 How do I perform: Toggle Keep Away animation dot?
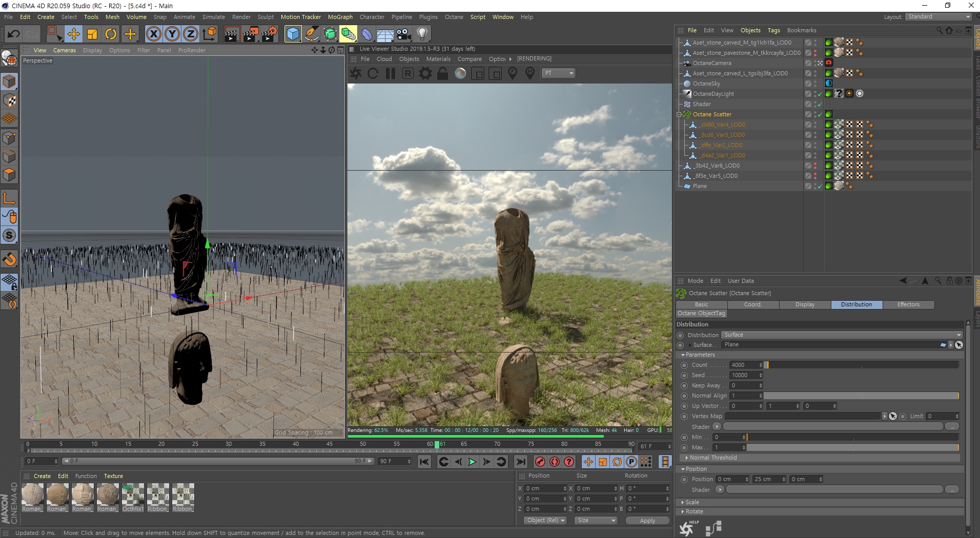tap(684, 386)
